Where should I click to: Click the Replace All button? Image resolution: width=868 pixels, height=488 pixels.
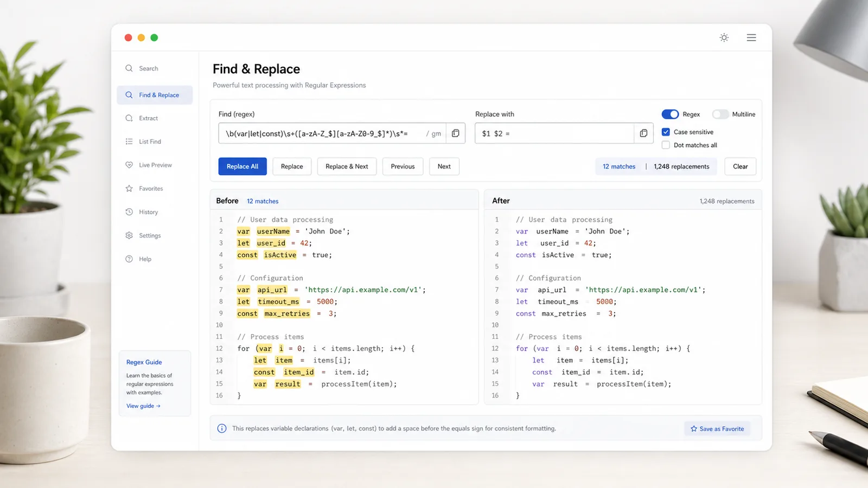tap(242, 166)
